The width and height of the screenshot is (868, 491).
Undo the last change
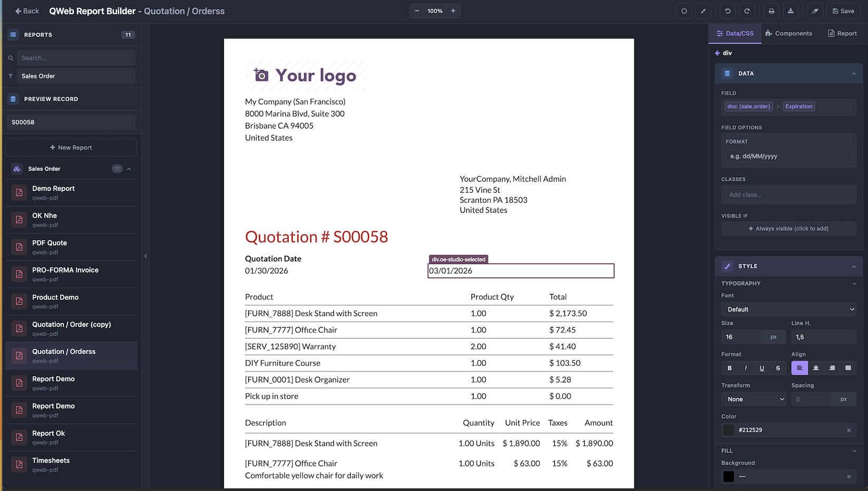pyautogui.click(x=727, y=11)
